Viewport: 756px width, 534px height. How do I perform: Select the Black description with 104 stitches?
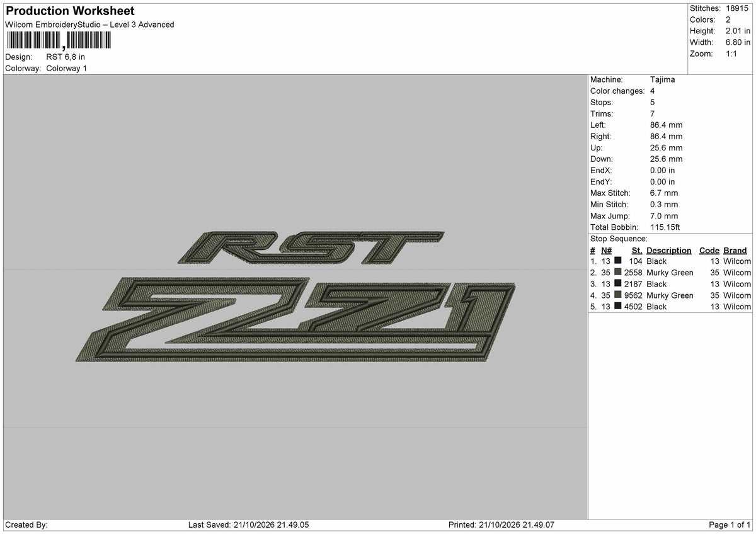click(656, 261)
